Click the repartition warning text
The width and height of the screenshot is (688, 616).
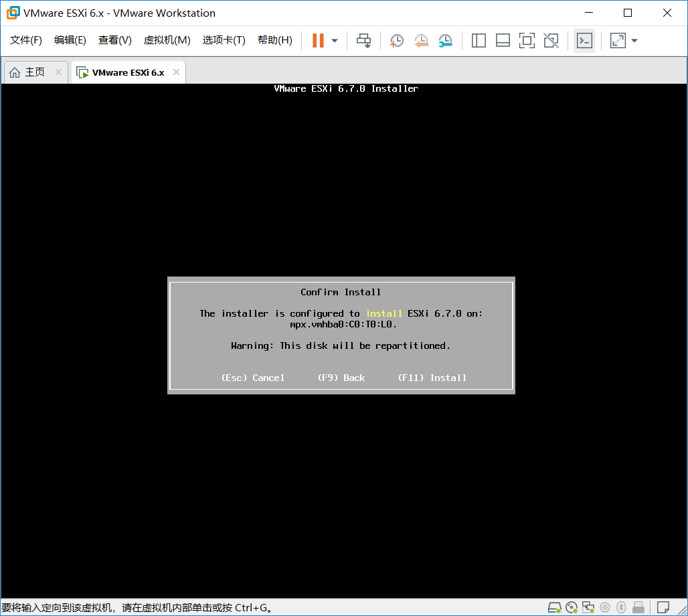(x=341, y=345)
